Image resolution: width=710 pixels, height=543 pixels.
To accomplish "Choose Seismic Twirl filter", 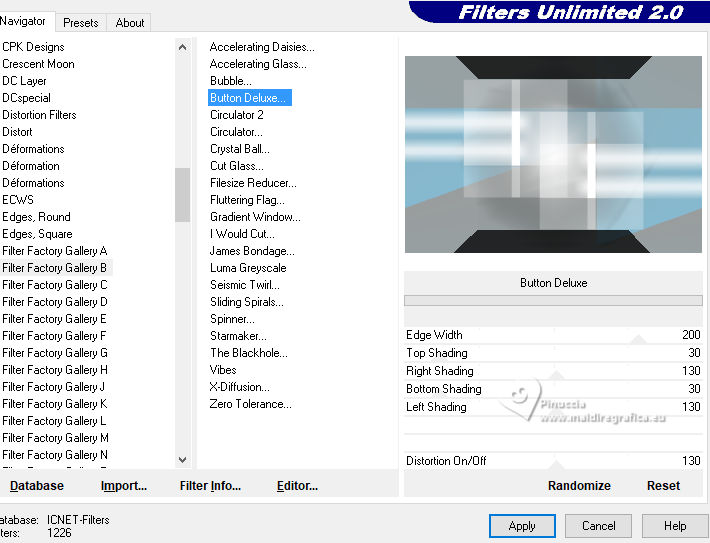I will [245, 285].
